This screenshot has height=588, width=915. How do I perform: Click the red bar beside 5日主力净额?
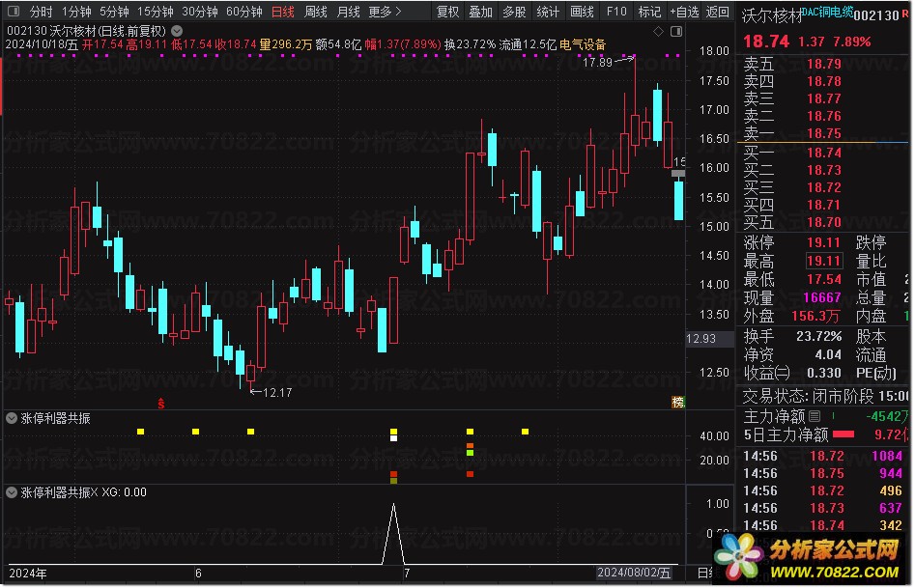pos(844,434)
